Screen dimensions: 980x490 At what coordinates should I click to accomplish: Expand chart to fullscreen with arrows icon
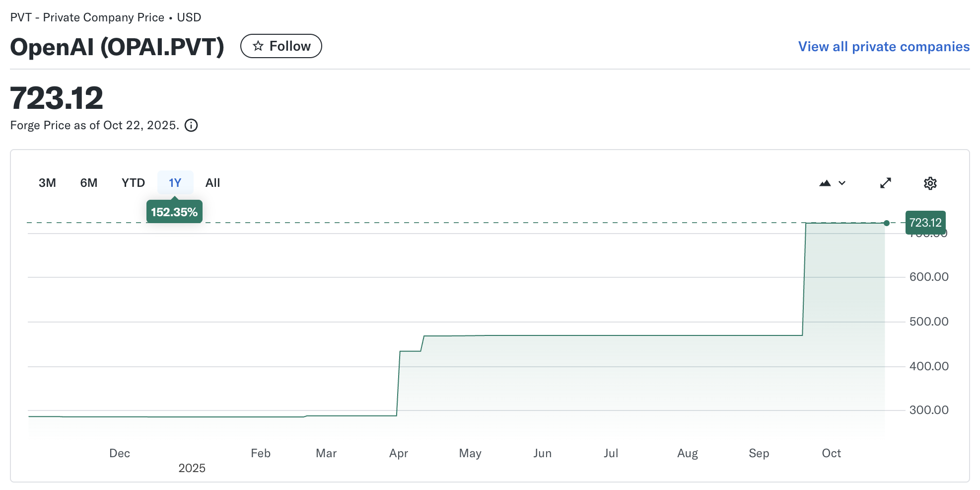click(x=886, y=183)
